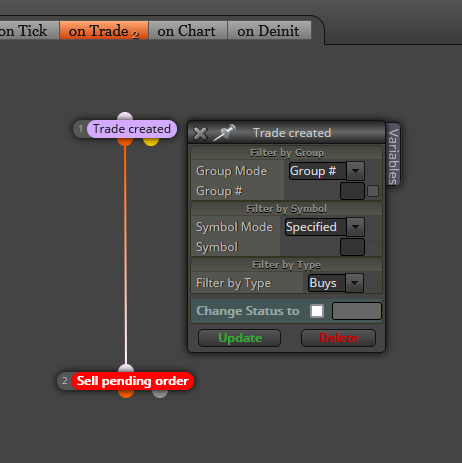The image size is (462, 463).
Task: Click the Filter by Type section header
Action: tap(287, 265)
